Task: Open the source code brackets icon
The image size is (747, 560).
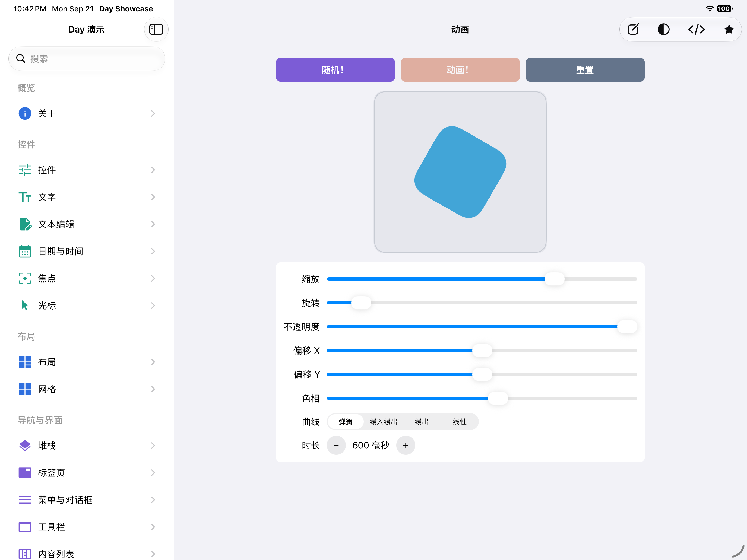Action: (x=696, y=29)
